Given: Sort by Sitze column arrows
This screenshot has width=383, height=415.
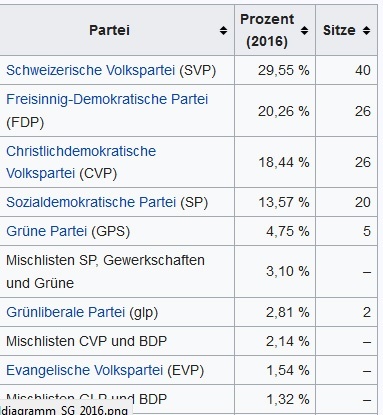Looking at the screenshot, I should pos(366,31).
